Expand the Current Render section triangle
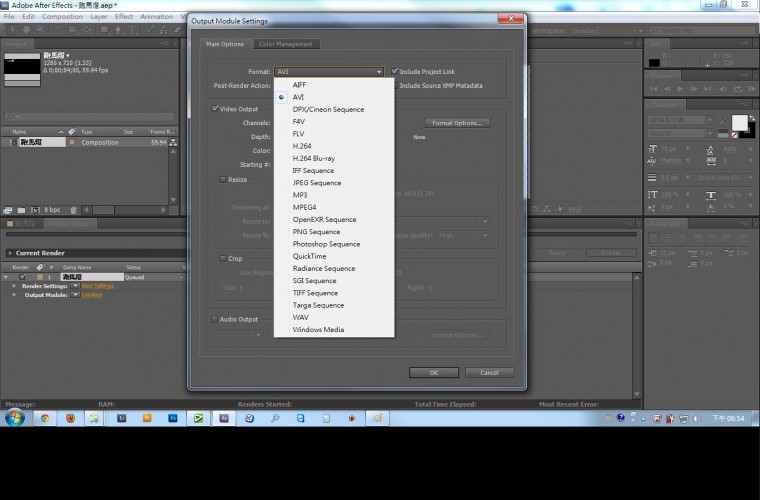 pyautogui.click(x=10, y=253)
